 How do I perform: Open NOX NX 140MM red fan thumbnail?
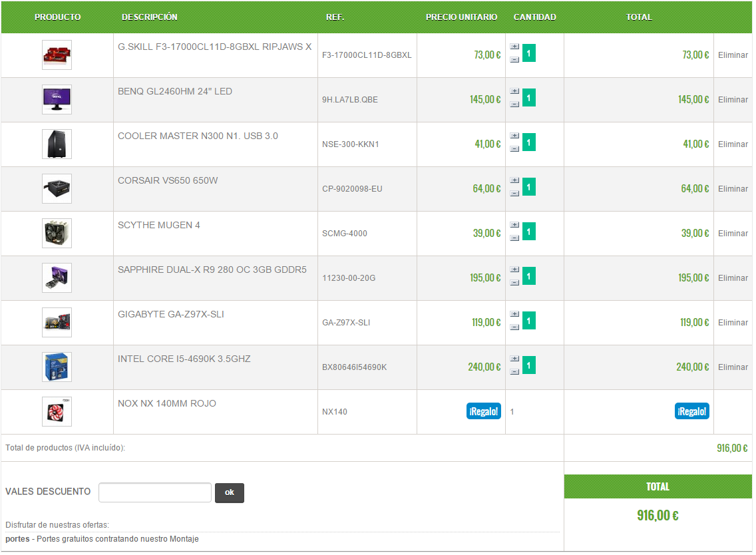point(57,412)
